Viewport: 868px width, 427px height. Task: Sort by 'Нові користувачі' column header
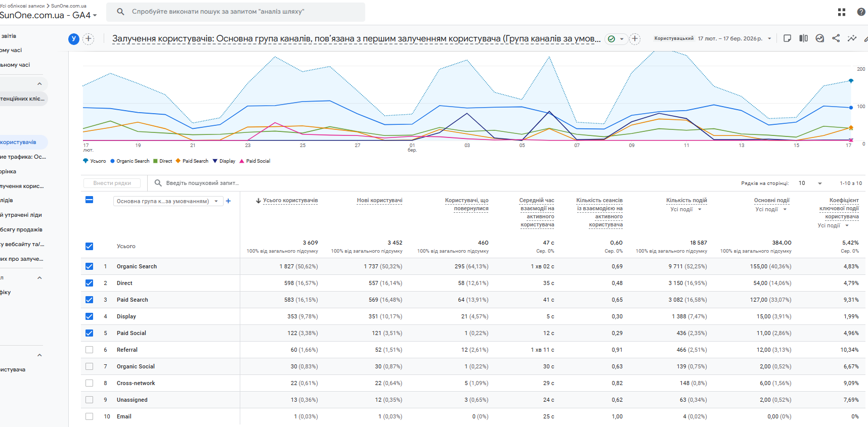click(379, 201)
